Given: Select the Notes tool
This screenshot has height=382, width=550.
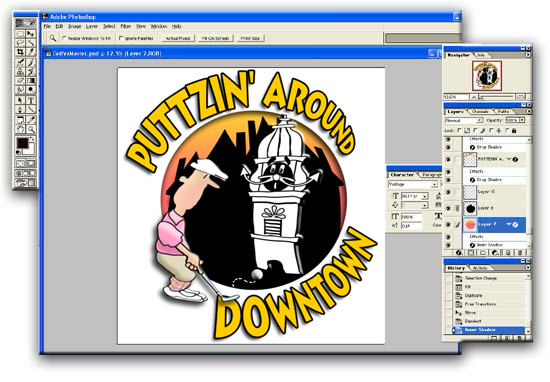Looking at the screenshot, I should tap(20, 120).
